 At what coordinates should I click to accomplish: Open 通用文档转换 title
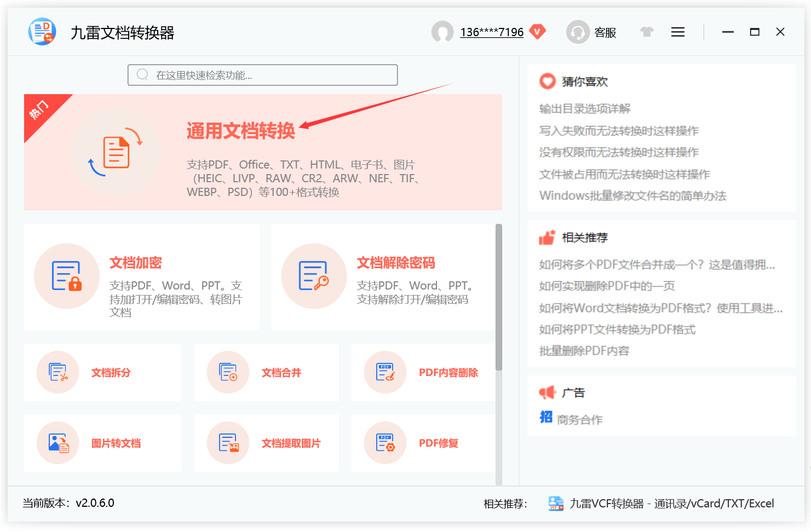coord(241,131)
